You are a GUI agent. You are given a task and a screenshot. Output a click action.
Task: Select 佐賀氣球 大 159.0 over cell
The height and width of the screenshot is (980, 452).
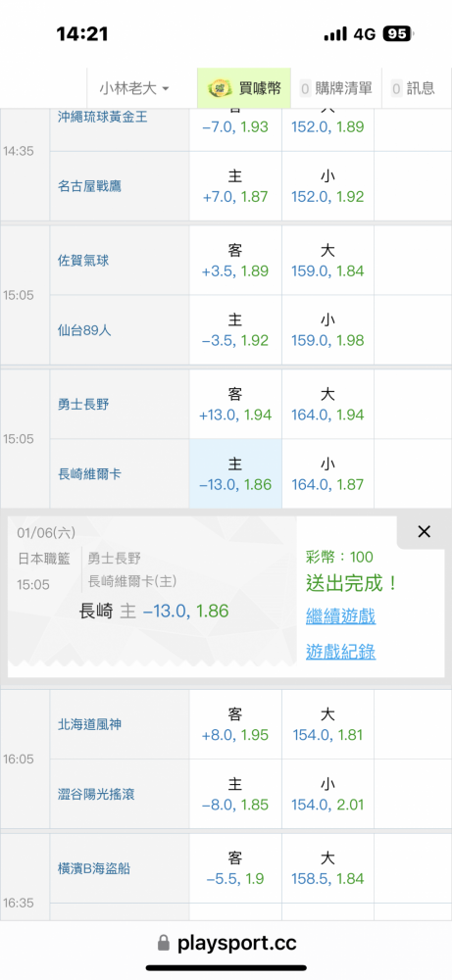pyautogui.click(x=327, y=261)
